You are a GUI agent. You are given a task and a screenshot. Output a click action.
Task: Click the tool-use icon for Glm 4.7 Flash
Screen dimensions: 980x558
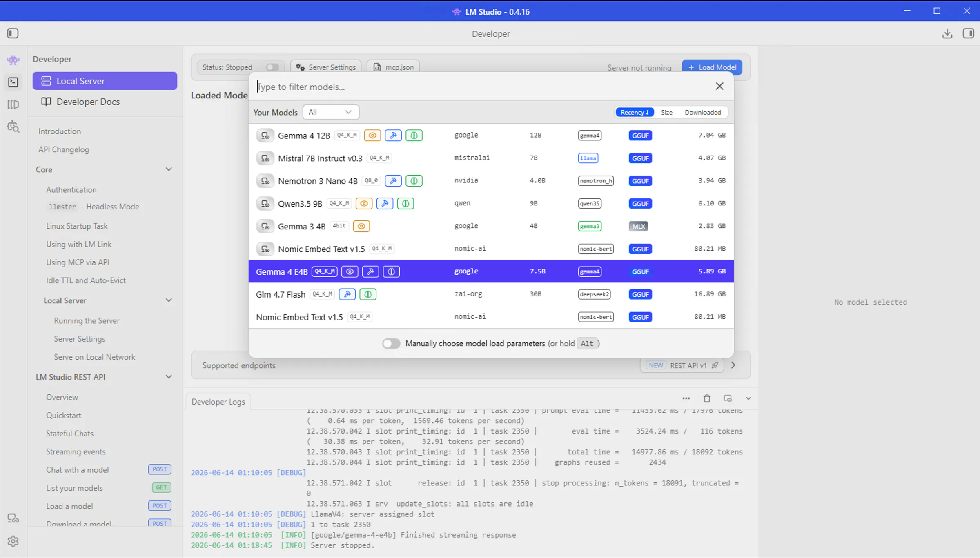[x=347, y=294]
